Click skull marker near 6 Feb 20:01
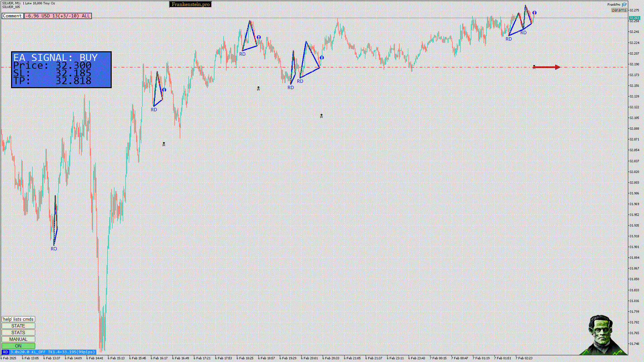This screenshot has height=362, width=644. tap(321, 116)
